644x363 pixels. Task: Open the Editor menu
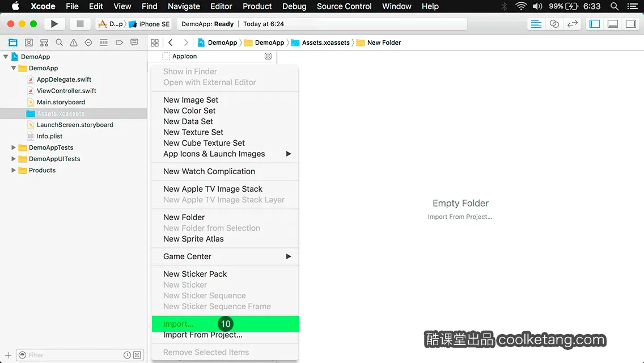(x=221, y=6)
